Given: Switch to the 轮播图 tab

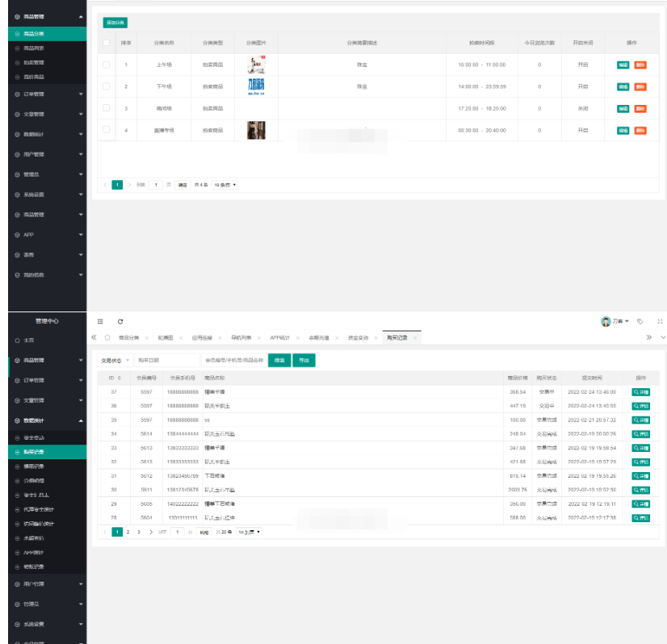Looking at the screenshot, I should 166,337.
